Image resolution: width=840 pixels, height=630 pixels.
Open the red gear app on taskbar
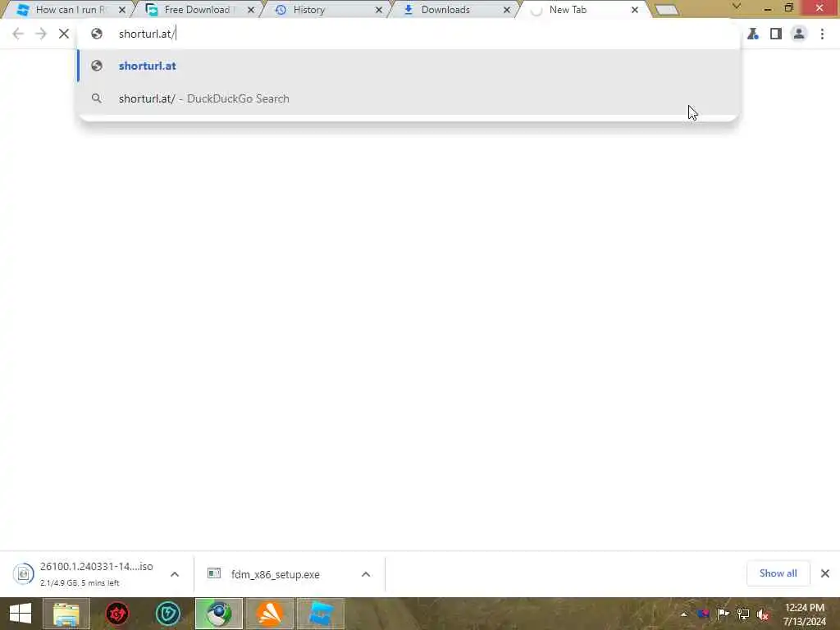click(x=116, y=614)
